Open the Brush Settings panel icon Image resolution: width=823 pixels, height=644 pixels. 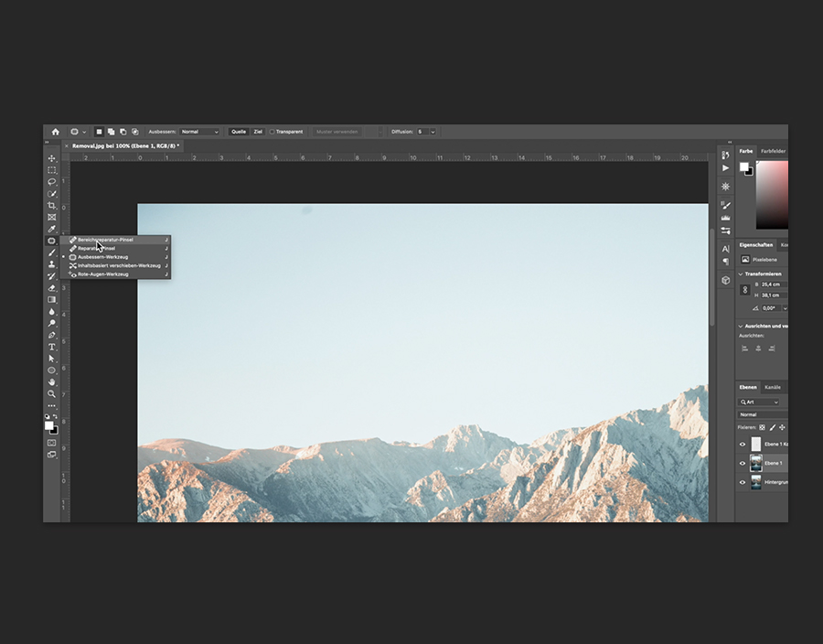725,205
